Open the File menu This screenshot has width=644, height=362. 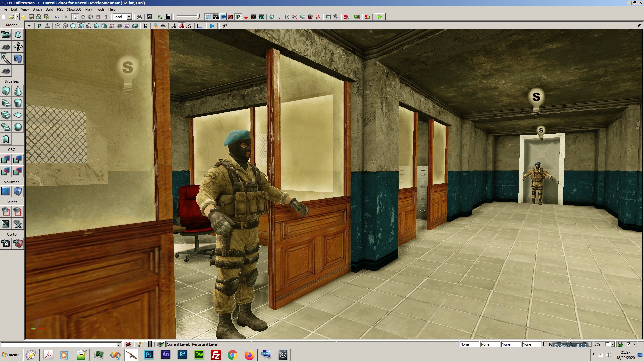[x=4, y=9]
